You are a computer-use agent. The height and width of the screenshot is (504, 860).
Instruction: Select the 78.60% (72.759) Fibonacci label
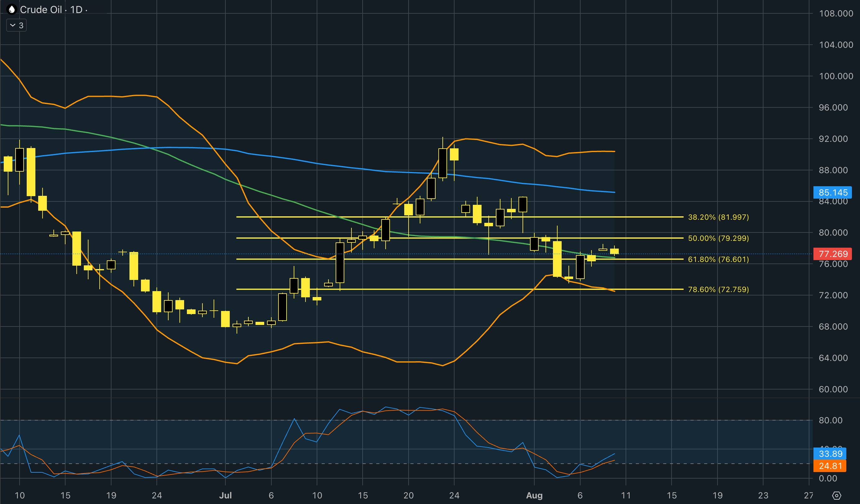(718, 289)
